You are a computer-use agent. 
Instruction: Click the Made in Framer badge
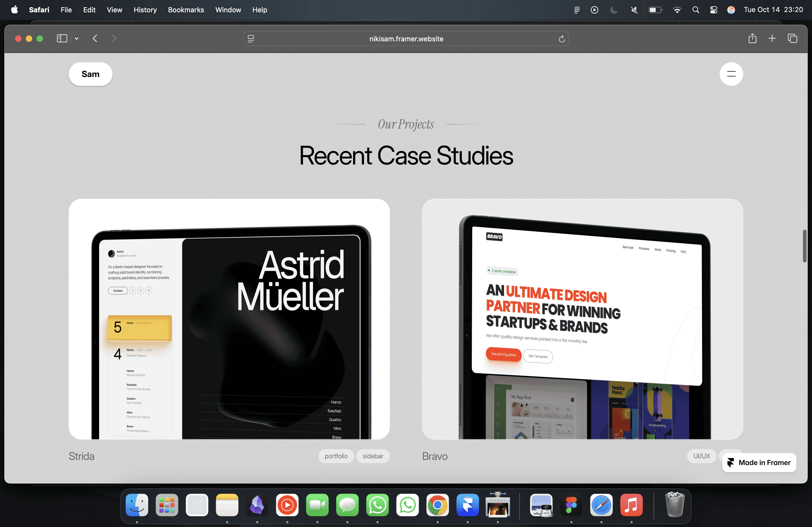click(759, 463)
